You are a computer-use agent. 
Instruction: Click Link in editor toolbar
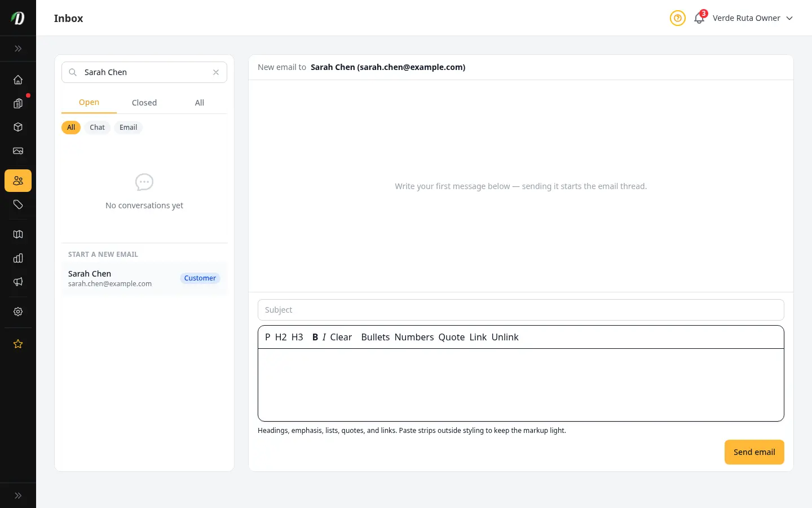tap(478, 337)
